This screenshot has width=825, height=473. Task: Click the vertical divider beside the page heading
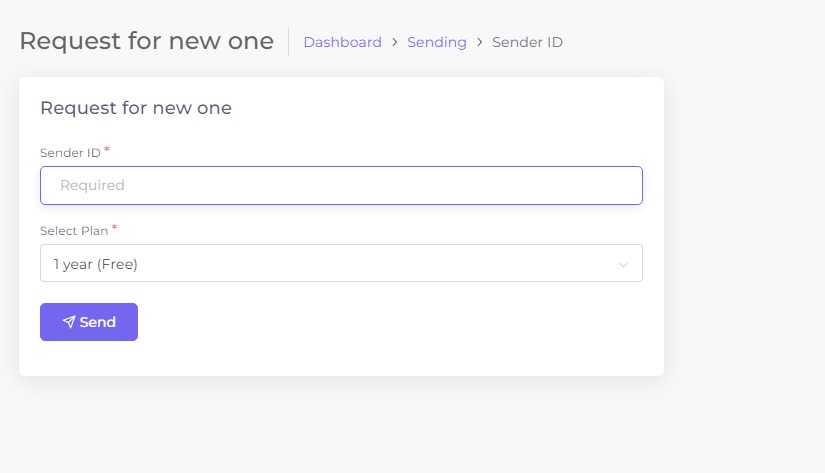[x=289, y=42]
